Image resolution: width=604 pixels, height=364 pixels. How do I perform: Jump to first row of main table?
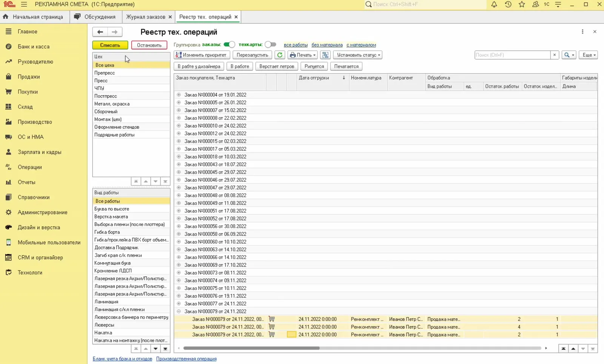click(x=563, y=349)
